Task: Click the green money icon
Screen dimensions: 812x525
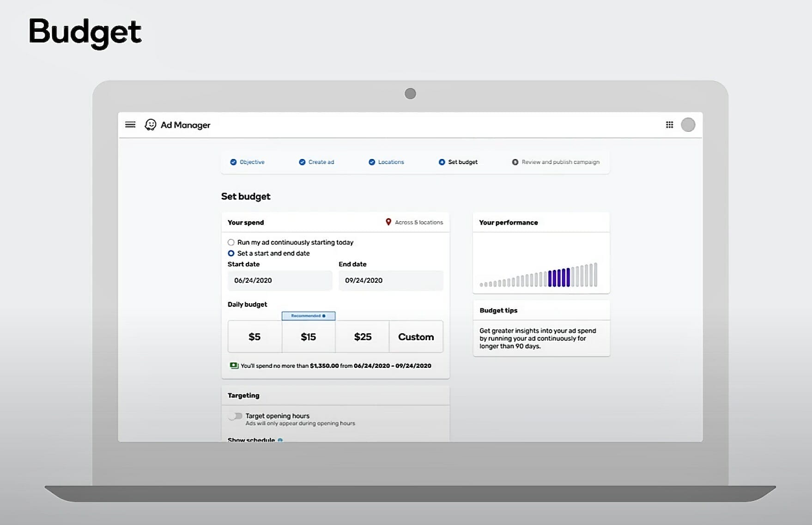Action: pyautogui.click(x=234, y=366)
